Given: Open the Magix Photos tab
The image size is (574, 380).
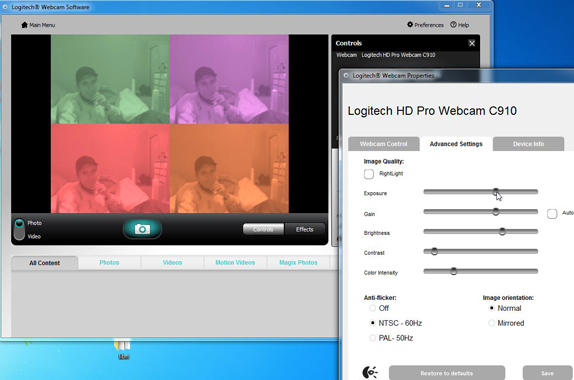Looking at the screenshot, I should coord(298,262).
